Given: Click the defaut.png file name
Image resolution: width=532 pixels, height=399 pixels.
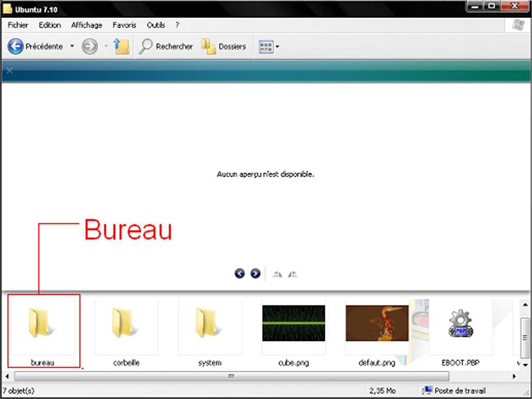Looking at the screenshot, I should [x=377, y=363].
